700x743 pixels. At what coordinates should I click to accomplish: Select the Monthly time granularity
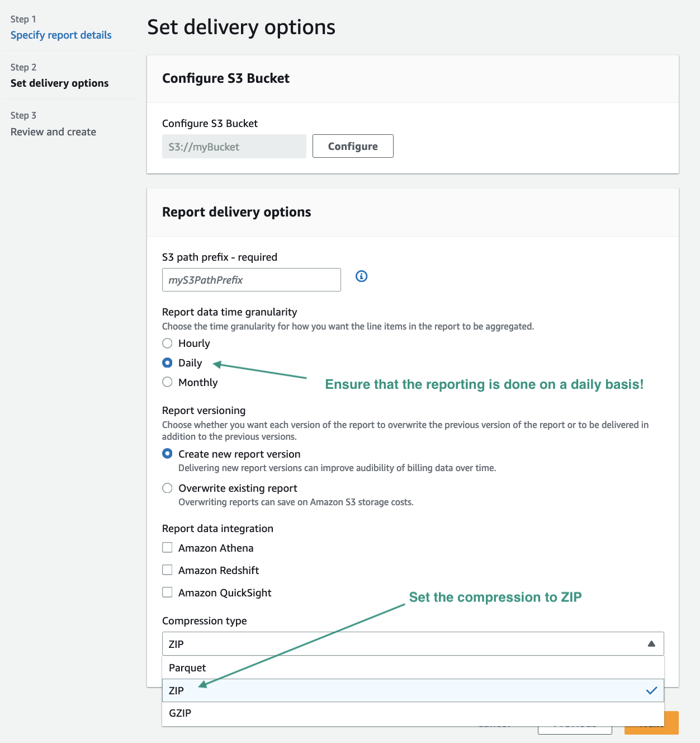tap(167, 382)
